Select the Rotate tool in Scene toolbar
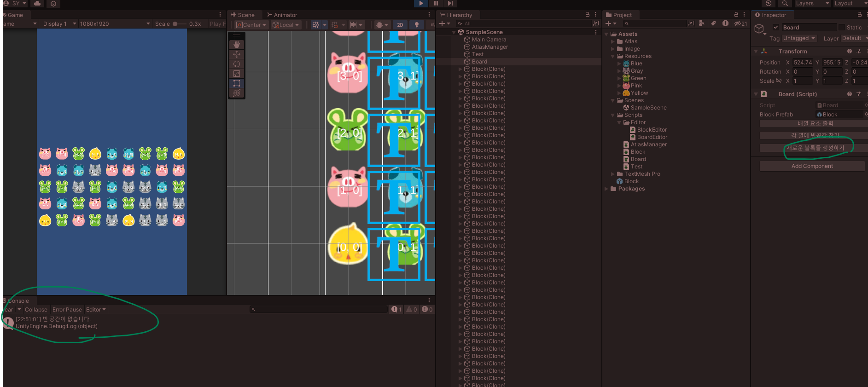Viewport: 868px width, 387px height. tap(237, 64)
